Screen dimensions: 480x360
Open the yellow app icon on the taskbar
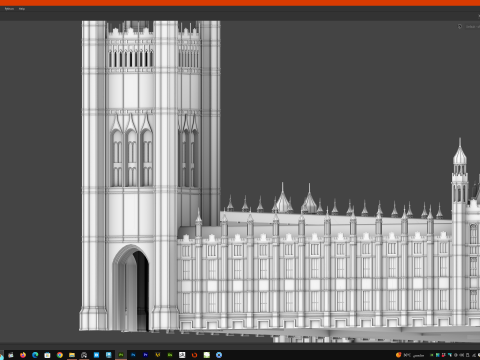157,355
